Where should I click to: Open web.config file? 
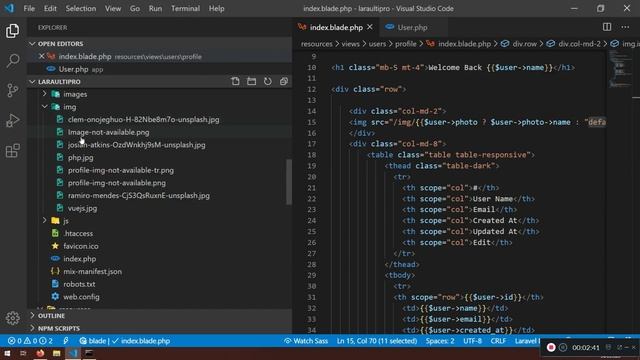coord(81,297)
